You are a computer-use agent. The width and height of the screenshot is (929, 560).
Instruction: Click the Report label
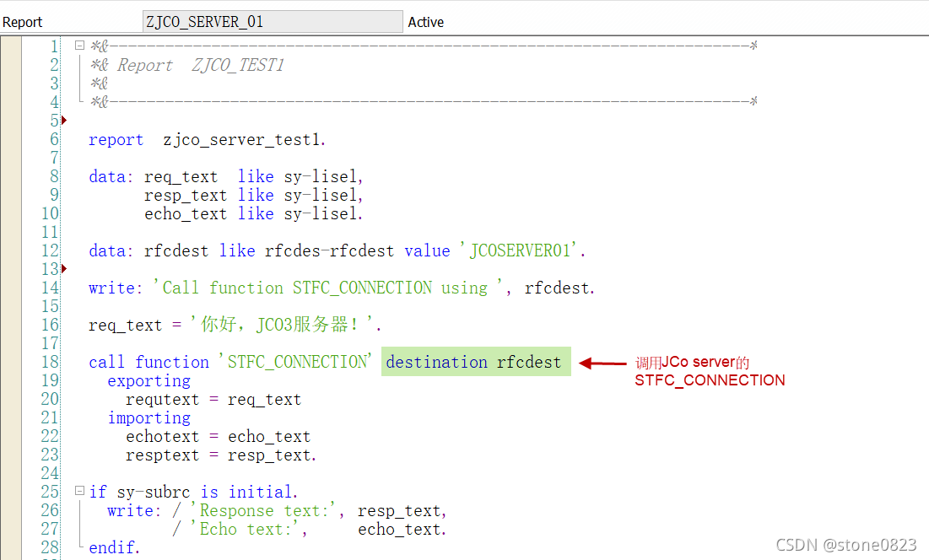pyautogui.click(x=23, y=23)
